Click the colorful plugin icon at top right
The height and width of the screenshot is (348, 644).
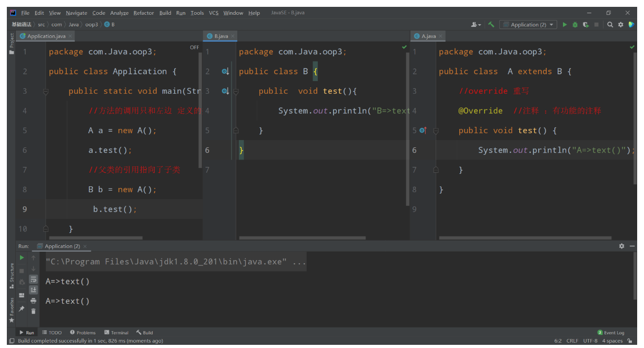point(631,25)
